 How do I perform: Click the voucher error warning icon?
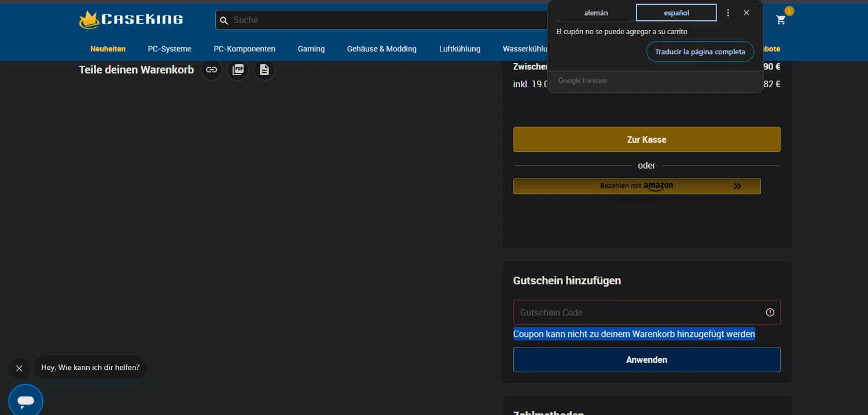tap(770, 313)
